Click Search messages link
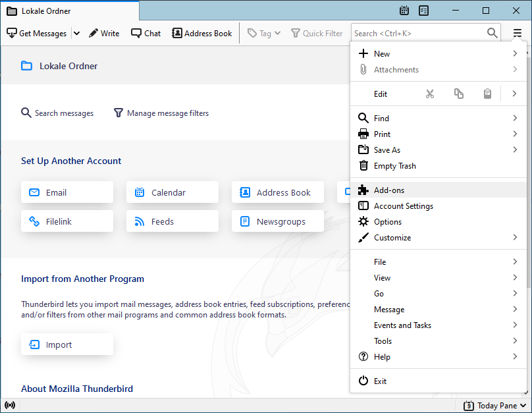Image resolution: width=532 pixels, height=413 pixels. 57,113
